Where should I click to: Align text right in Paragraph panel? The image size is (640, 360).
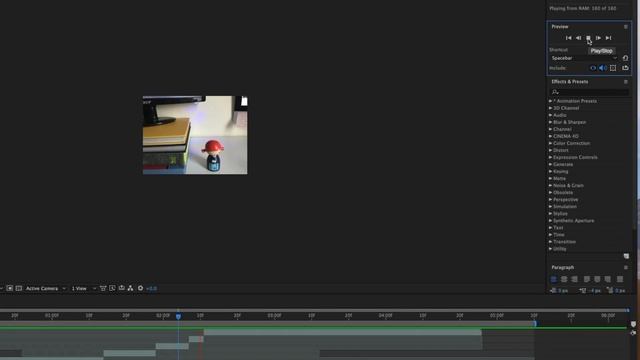[x=574, y=279]
